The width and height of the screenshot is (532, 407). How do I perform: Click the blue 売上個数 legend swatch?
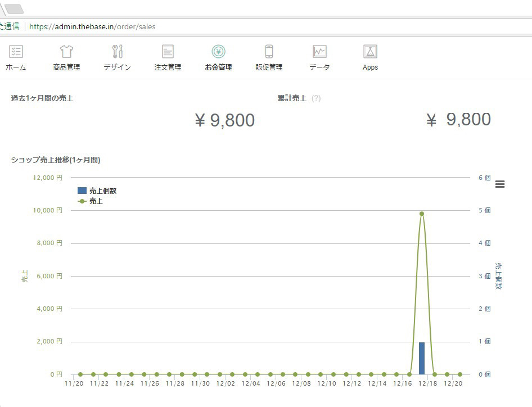point(82,191)
